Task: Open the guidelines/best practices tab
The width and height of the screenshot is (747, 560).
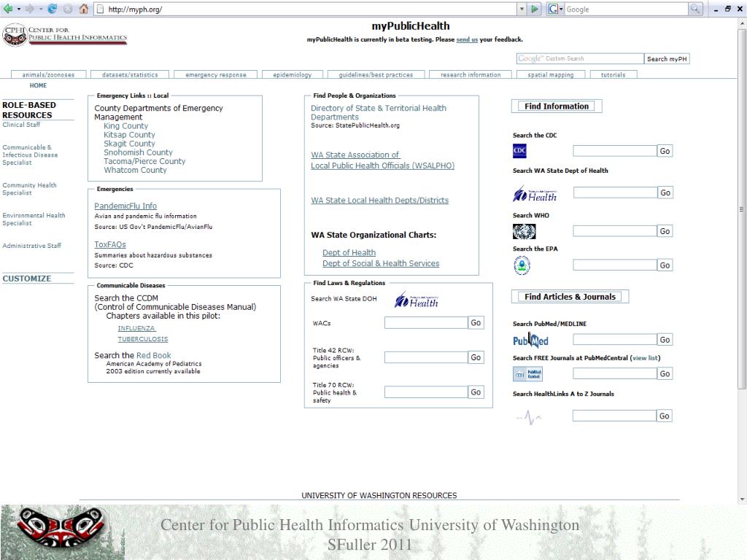Action: tap(376, 75)
